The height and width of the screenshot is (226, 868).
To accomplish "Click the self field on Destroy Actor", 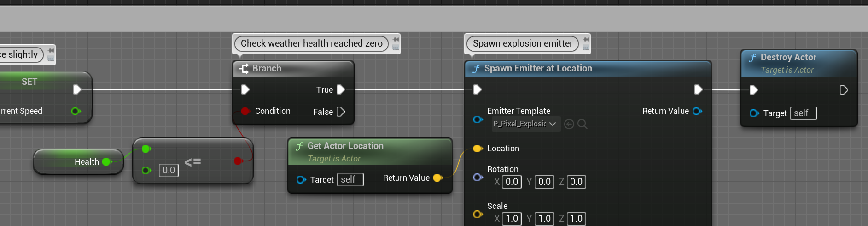I will coord(804,113).
